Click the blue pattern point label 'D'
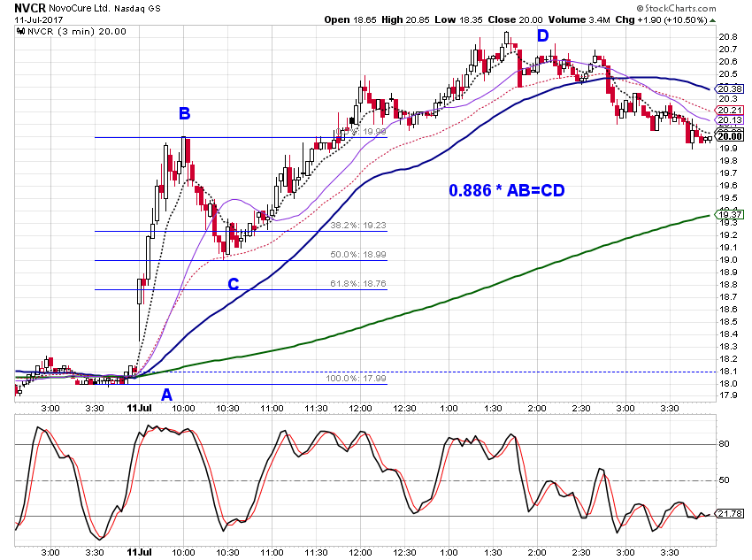Viewport: 752px width, 560px height. click(x=542, y=35)
